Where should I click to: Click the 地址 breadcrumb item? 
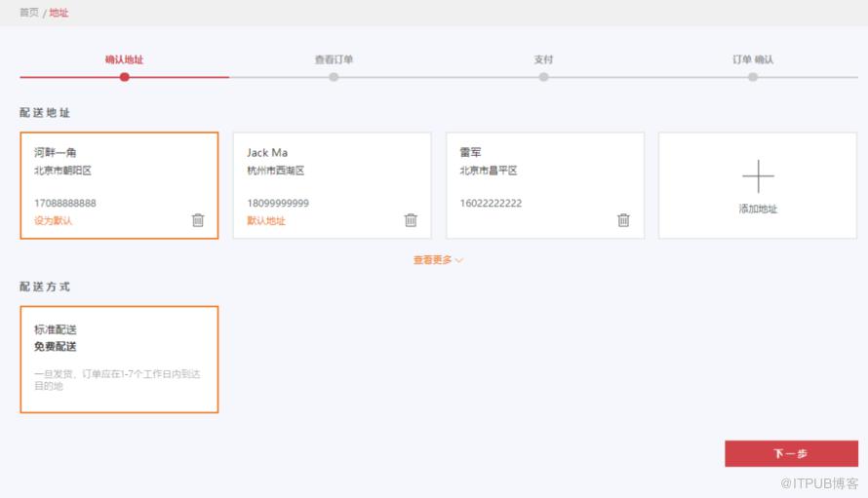(x=59, y=12)
